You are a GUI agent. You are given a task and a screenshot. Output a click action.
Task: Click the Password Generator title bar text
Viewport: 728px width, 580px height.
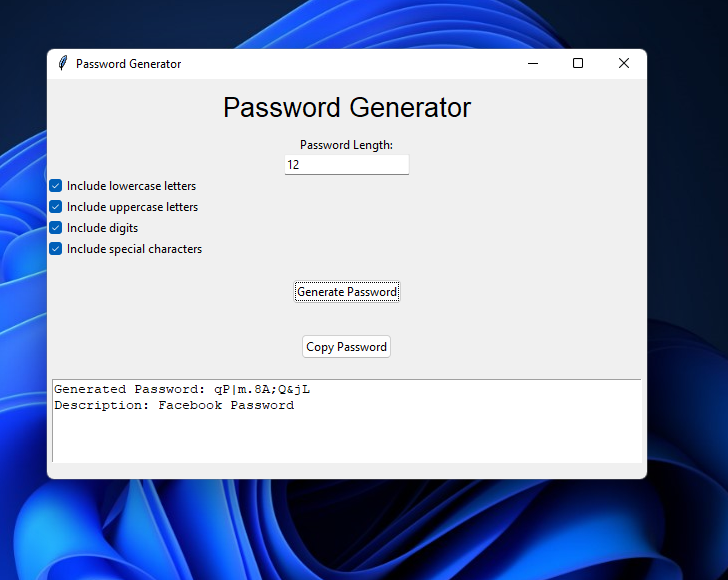129,64
